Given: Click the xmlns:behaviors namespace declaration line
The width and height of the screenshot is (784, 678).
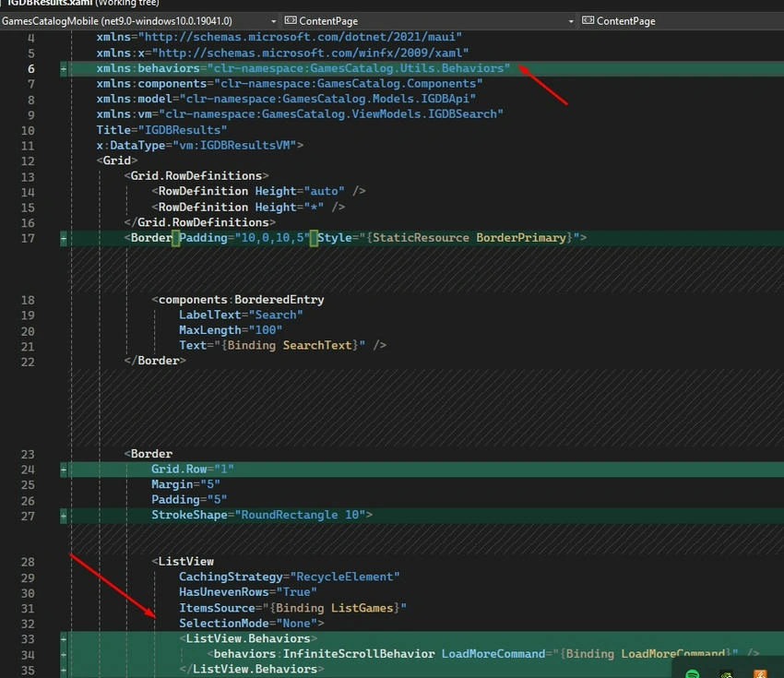Looking at the screenshot, I should coord(303,68).
